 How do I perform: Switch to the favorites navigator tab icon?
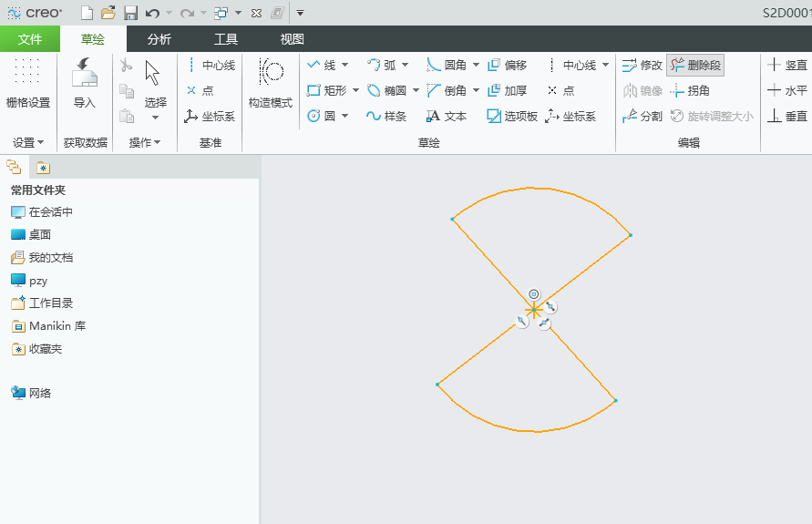(43, 168)
